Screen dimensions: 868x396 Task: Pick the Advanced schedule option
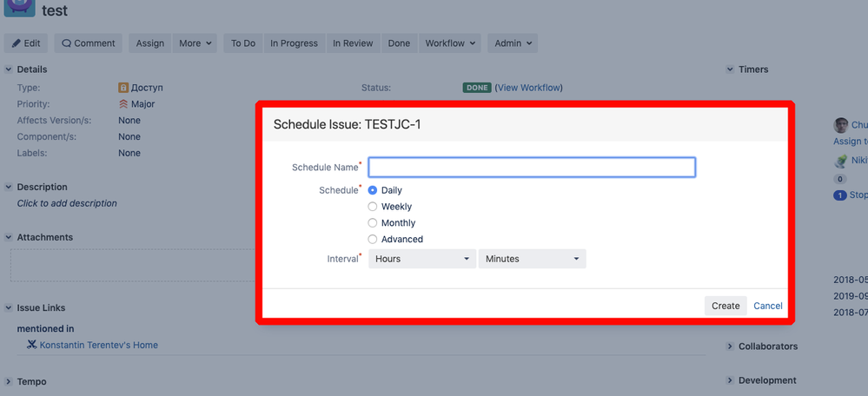coord(373,240)
